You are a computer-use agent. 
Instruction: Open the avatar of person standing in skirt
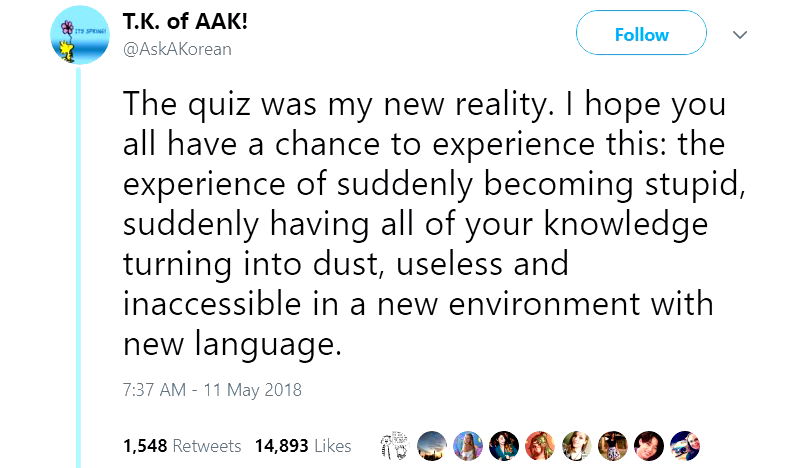click(x=613, y=445)
